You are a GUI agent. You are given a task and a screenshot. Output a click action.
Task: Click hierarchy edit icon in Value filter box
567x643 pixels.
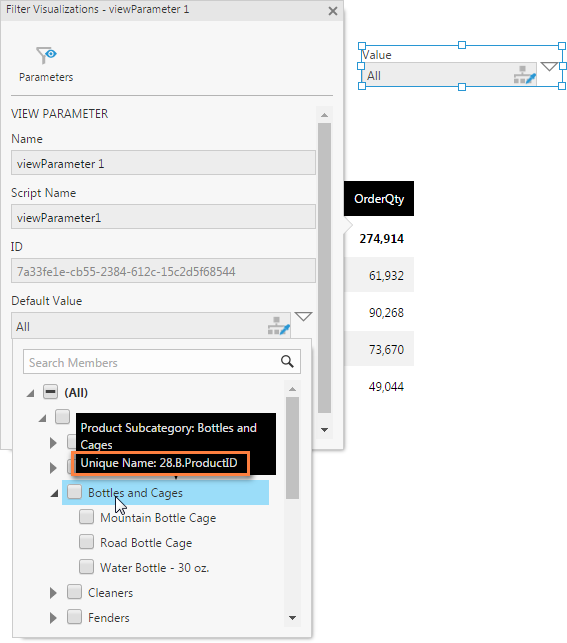click(x=524, y=75)
